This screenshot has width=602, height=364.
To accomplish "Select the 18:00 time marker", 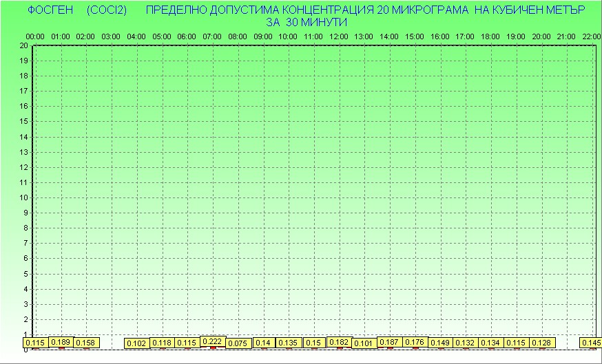I will 490,36.
